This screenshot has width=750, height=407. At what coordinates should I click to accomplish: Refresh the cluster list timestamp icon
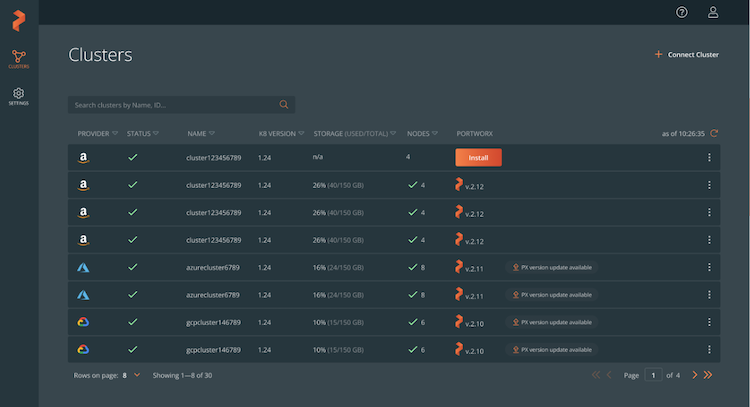(x=714, y=133)
